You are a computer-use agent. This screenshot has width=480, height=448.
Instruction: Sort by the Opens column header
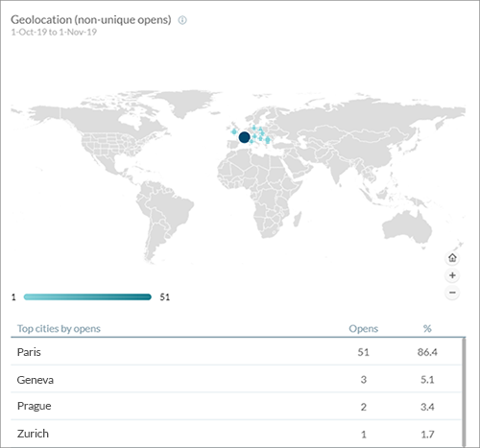[363, 328]
